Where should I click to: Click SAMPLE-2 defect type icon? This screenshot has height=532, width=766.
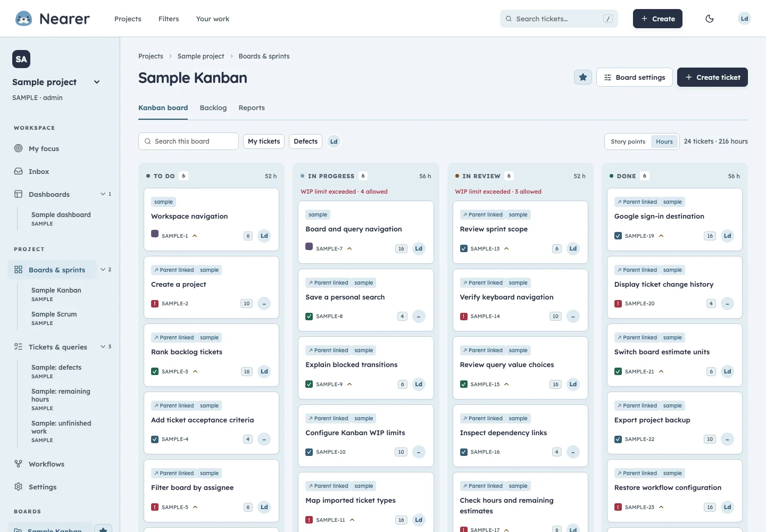pos(155,304)
